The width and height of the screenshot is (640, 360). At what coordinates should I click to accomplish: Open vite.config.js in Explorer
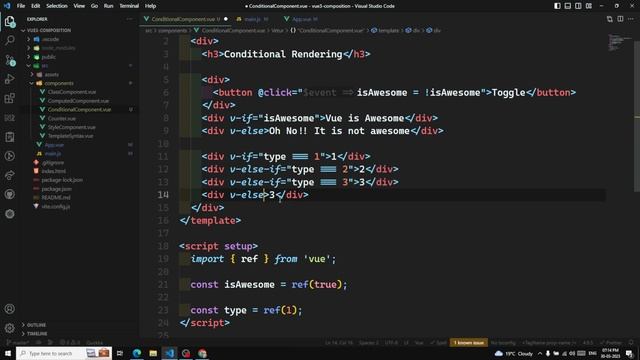click(56, 207)
